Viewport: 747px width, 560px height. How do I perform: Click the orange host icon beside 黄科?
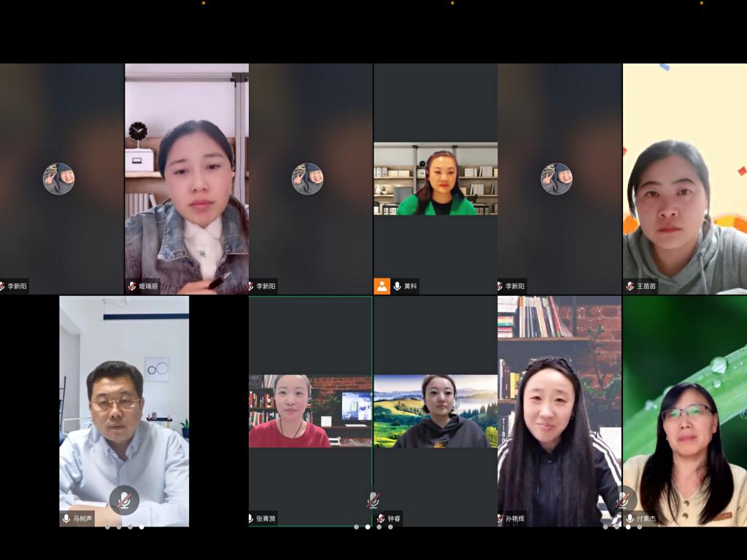pos(382,286)
